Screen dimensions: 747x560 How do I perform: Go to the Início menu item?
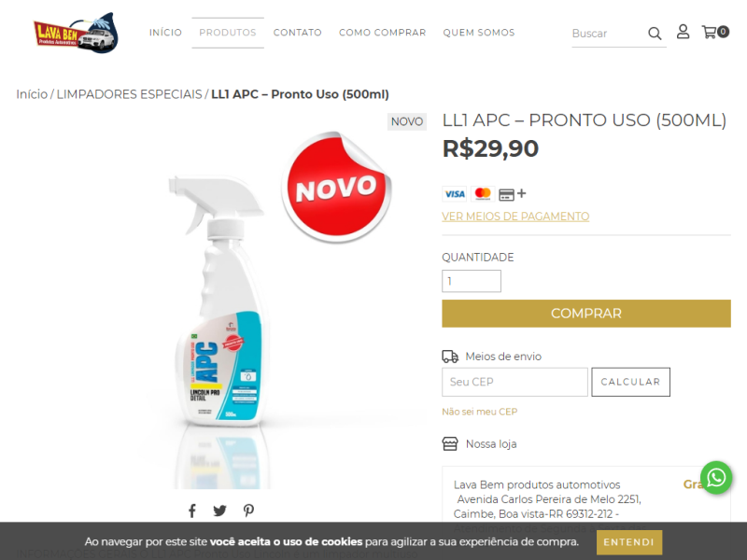pyautogui.click(x=165, y=33)
